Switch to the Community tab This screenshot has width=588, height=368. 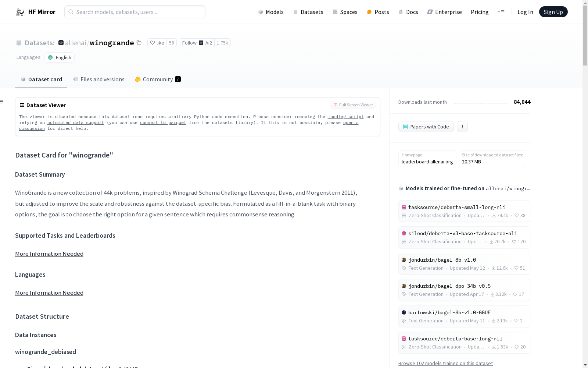158,79
